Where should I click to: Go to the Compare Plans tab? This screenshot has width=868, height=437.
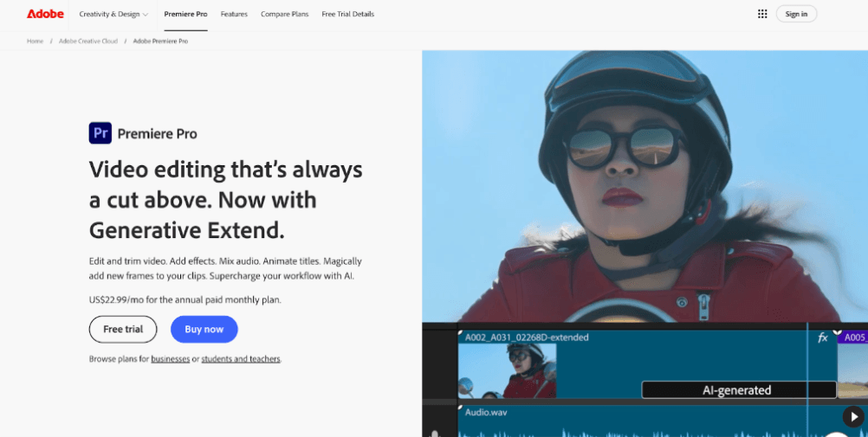point(284,14)
